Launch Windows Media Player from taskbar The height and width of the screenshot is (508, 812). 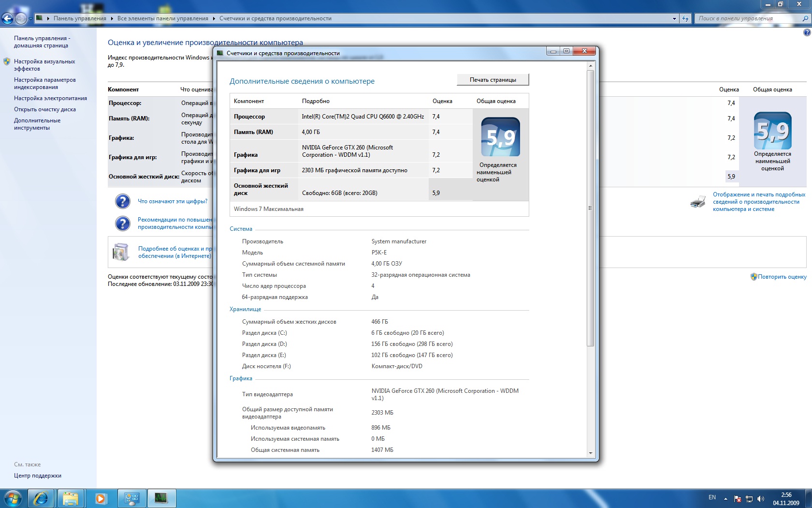(x=101, y=498)
